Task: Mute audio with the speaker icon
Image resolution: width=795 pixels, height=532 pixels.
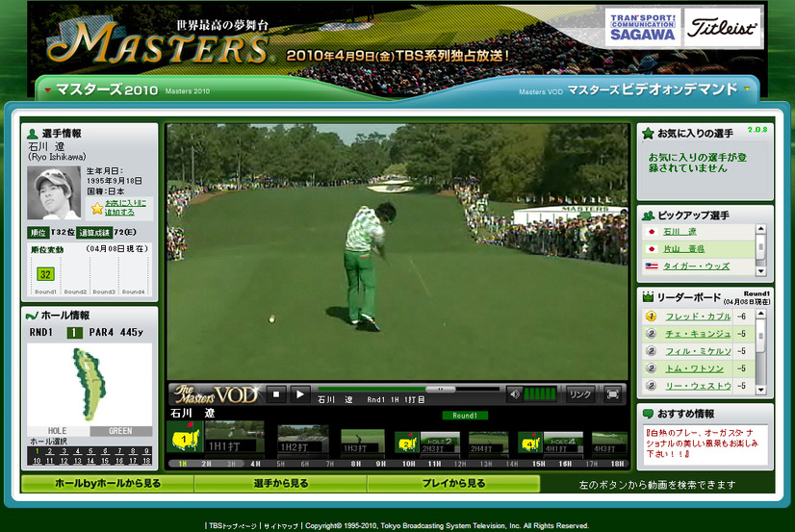Action: point(515,393)
